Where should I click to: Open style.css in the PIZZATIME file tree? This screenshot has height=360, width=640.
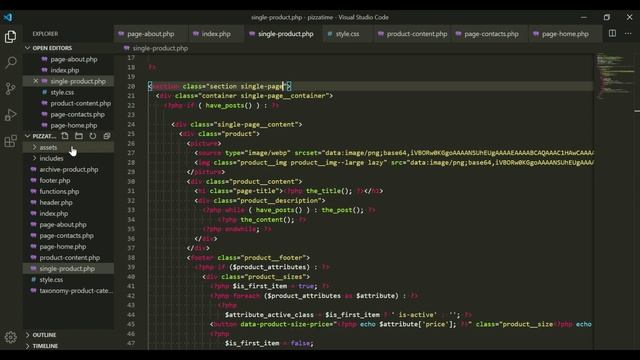[68, 280]
